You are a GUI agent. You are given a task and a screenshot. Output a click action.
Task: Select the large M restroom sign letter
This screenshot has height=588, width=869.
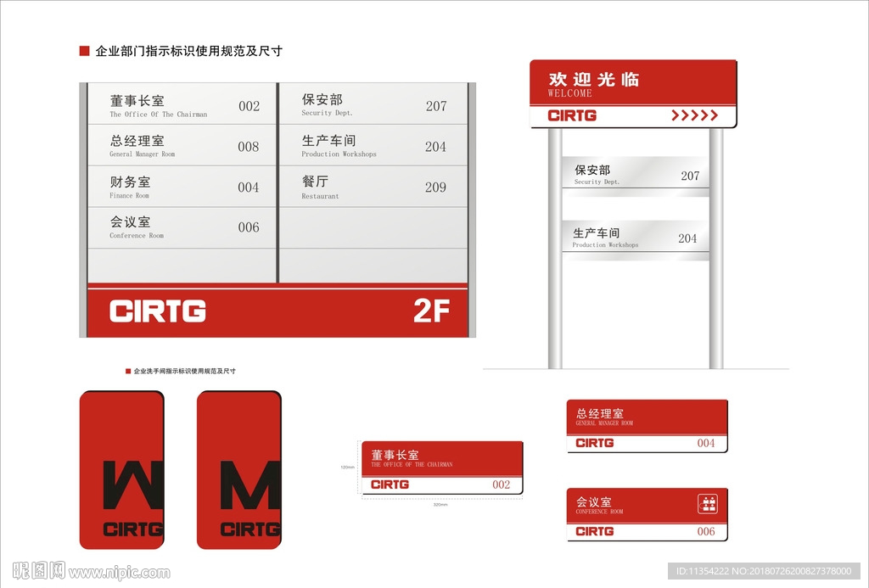[x=250, y=485]
